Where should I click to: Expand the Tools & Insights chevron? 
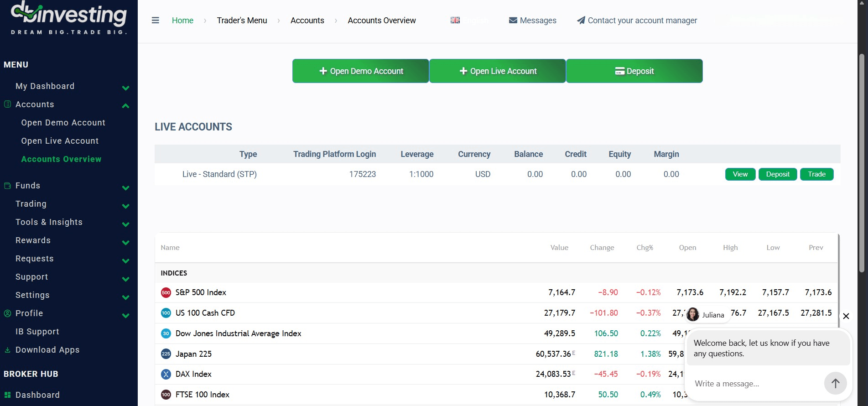[126, 224]
